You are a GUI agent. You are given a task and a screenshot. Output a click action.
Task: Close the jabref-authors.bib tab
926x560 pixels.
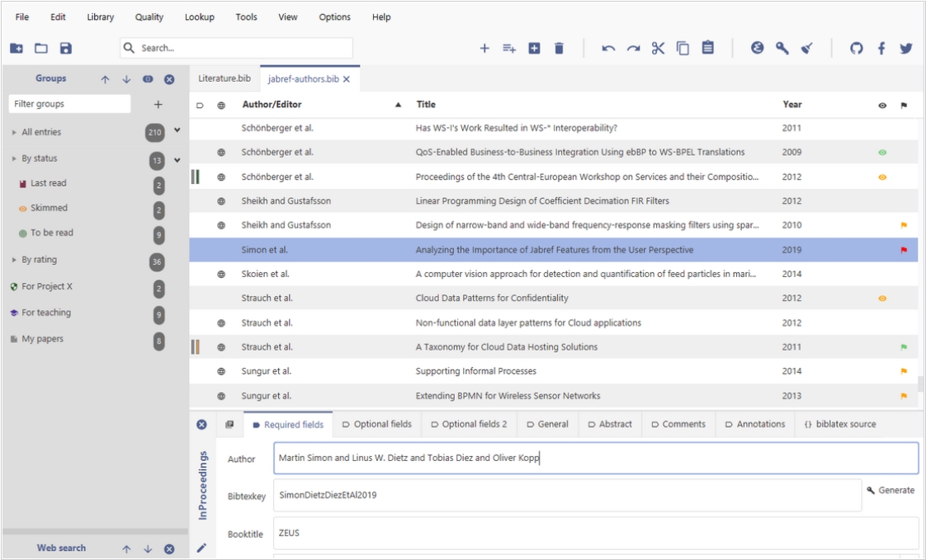click(347, 79)
